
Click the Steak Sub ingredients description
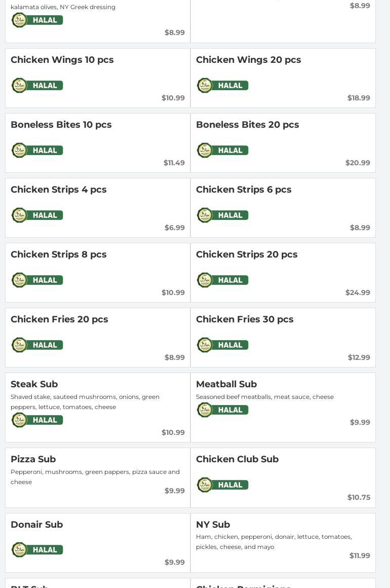tap(85, 402)
